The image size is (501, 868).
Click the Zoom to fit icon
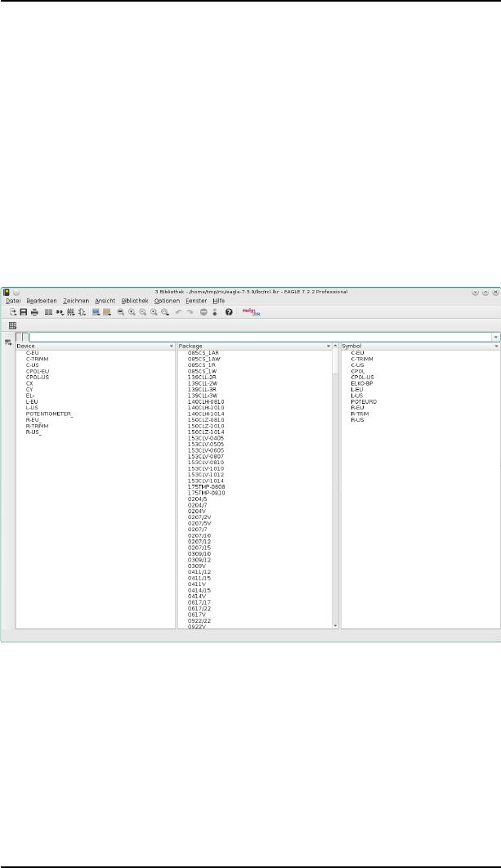[x=121, y=312]
